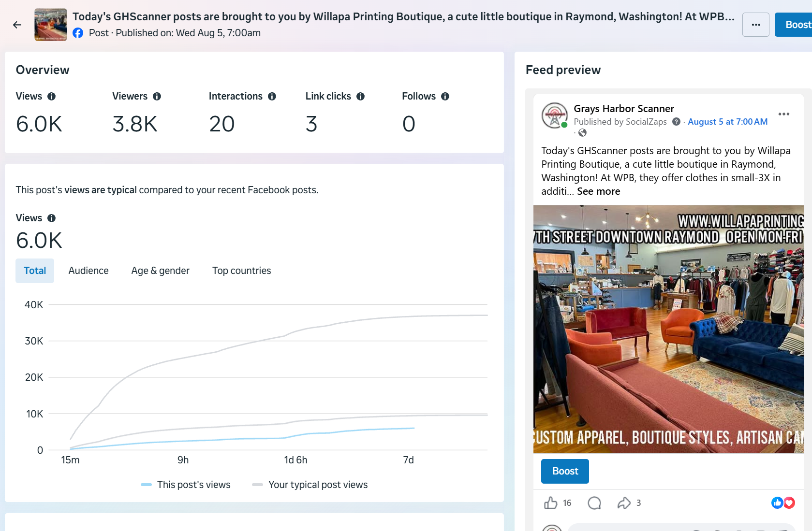Click the Grays Harbor Scanner profile picture
This screenshot has height=531, width=812.
tap(555, 115)
